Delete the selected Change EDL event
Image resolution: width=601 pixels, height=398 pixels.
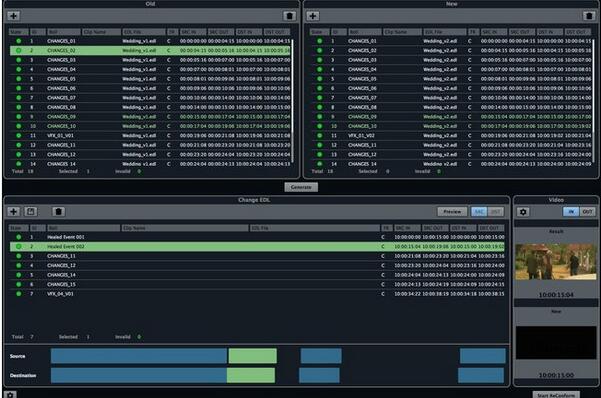tap(58, 212)
